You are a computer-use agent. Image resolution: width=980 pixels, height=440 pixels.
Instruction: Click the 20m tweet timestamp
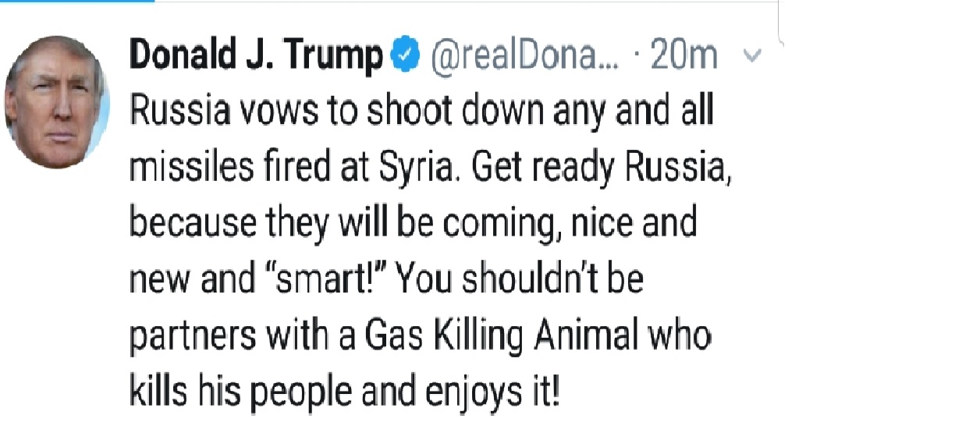point(684,56)
